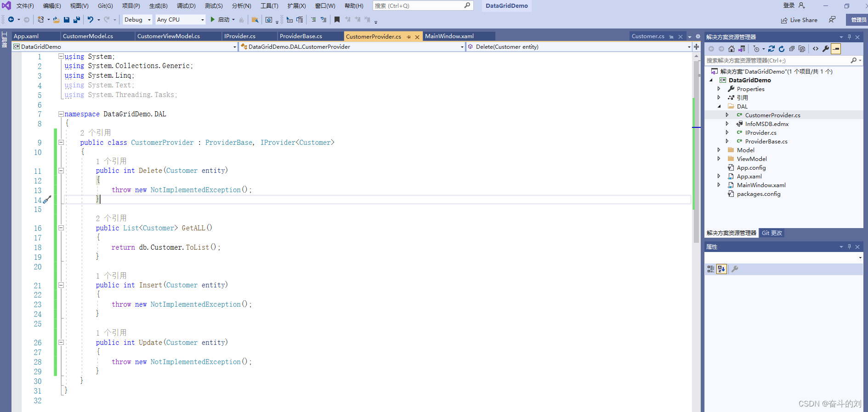Click the 搜索 (Ctrl+Q) search box
This screenshot has height=412, width=868.
point(423,6)
